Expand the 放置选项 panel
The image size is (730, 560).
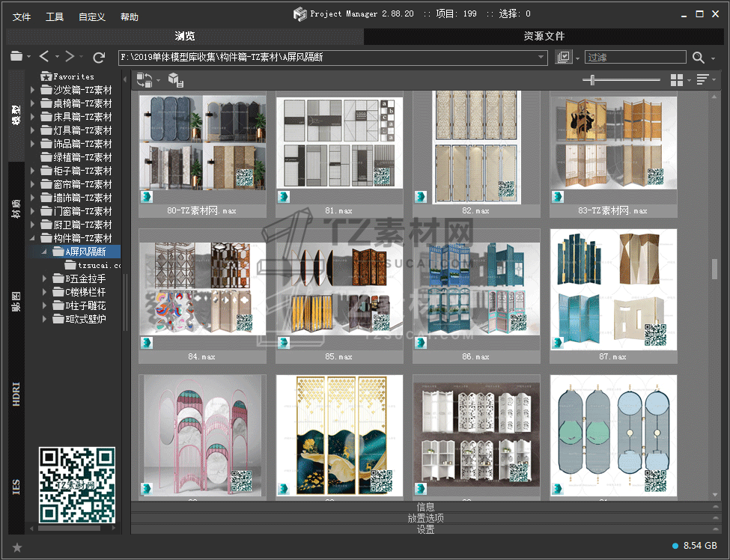coord(425,518)
